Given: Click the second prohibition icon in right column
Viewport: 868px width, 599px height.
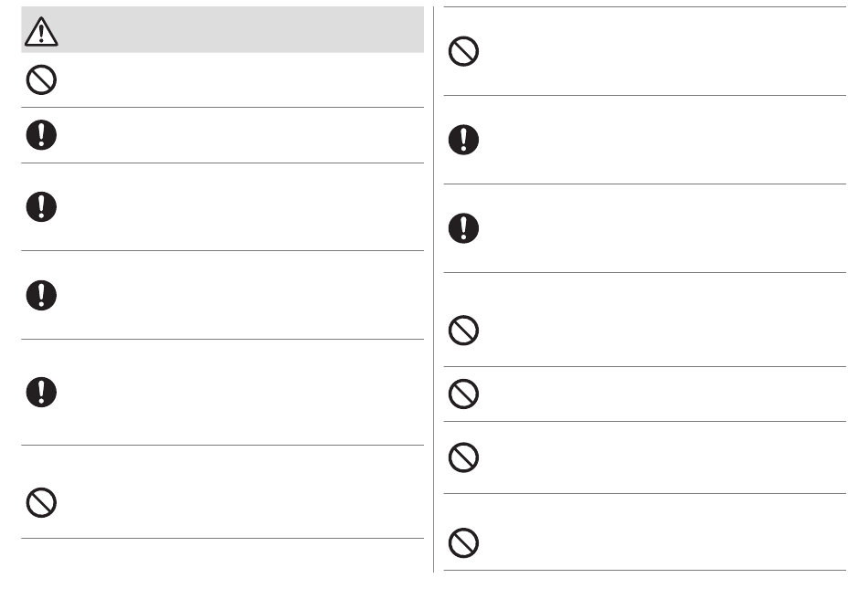Looking at the screenshot, I should [463, 331].
